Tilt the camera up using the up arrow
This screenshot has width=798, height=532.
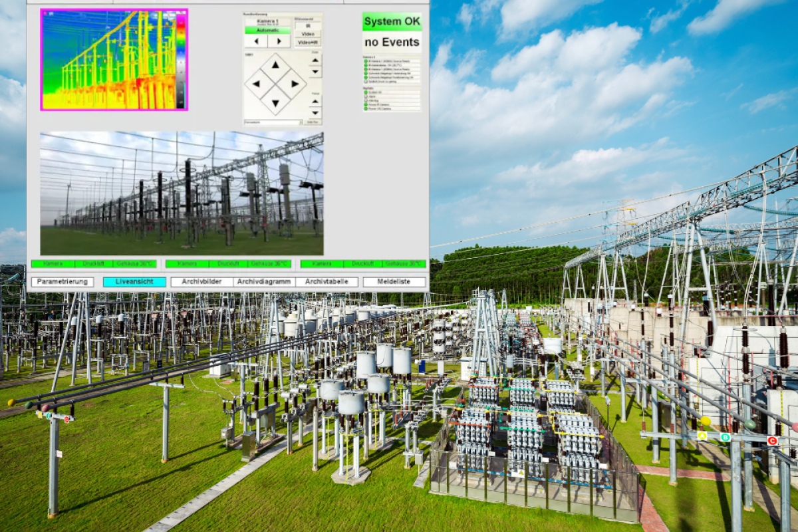pyautogui.click(x=275, y=64)
